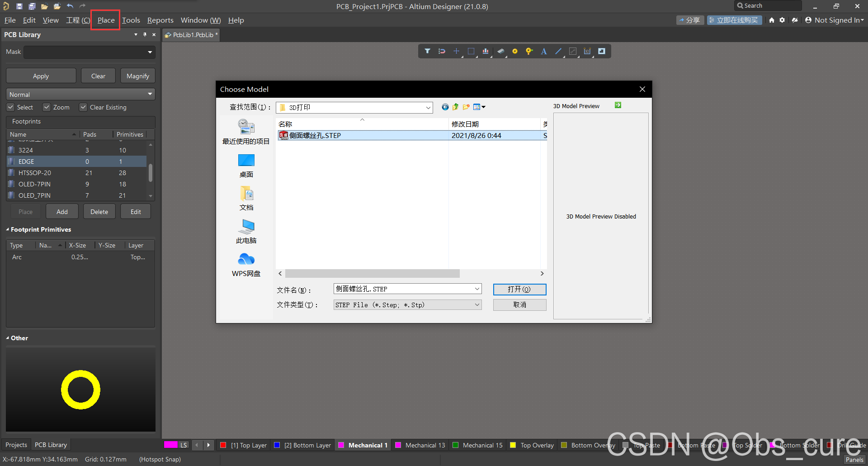Select the Place String text tool
868x466 pixels.
click(544, 51)
